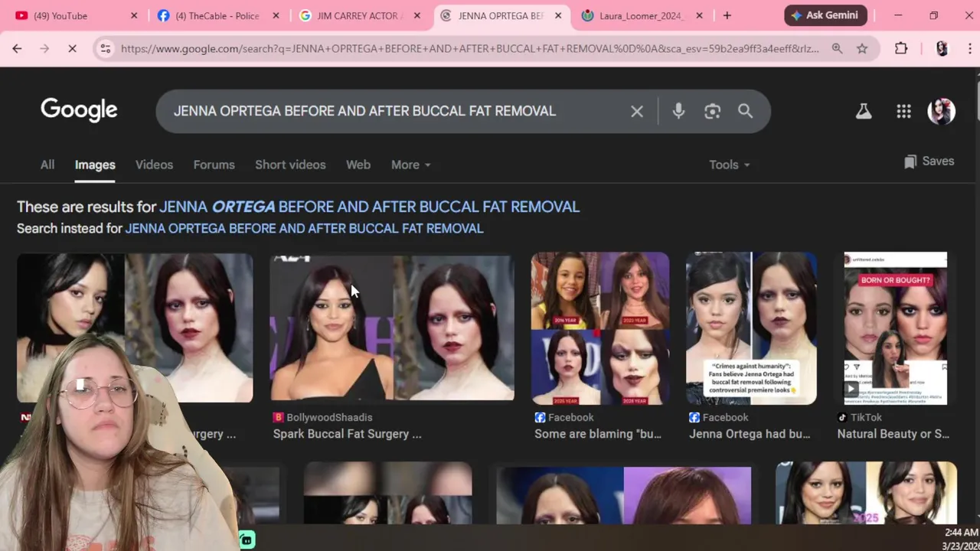Click the BollywoodShaadis source label
This screenshot has height=551, width=980.
(x=322, y=417)
